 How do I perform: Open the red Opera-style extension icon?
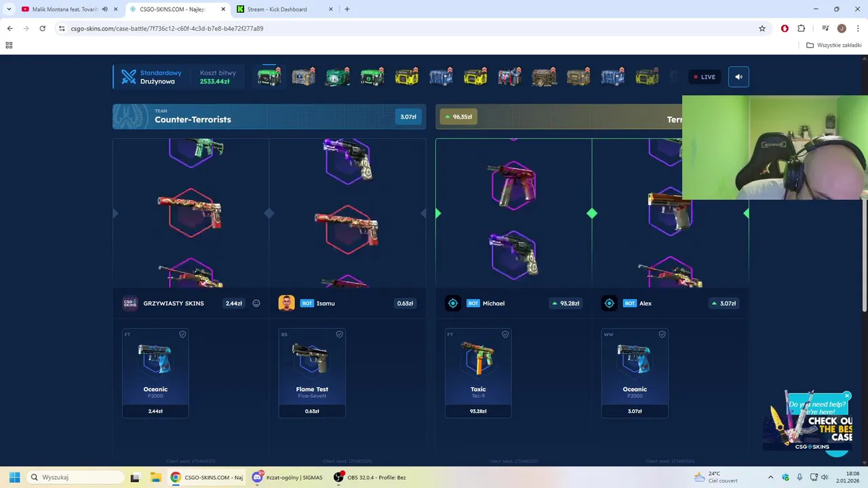pos(785,28)
